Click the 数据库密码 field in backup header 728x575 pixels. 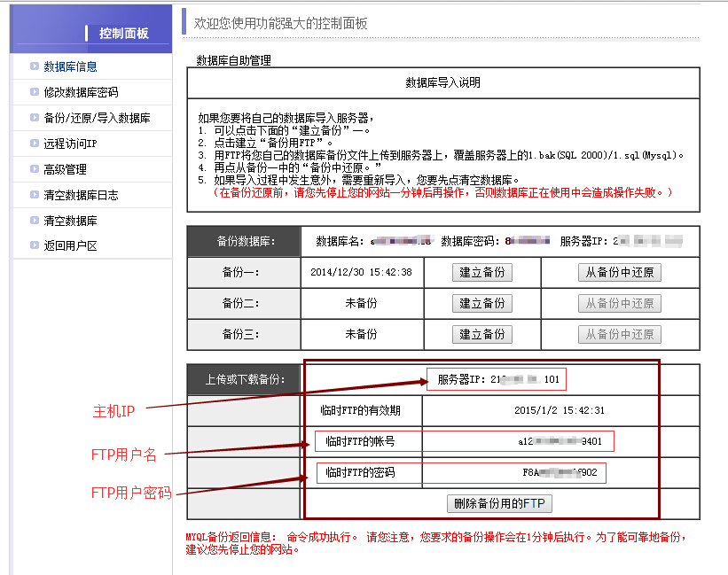pos(496,241)
